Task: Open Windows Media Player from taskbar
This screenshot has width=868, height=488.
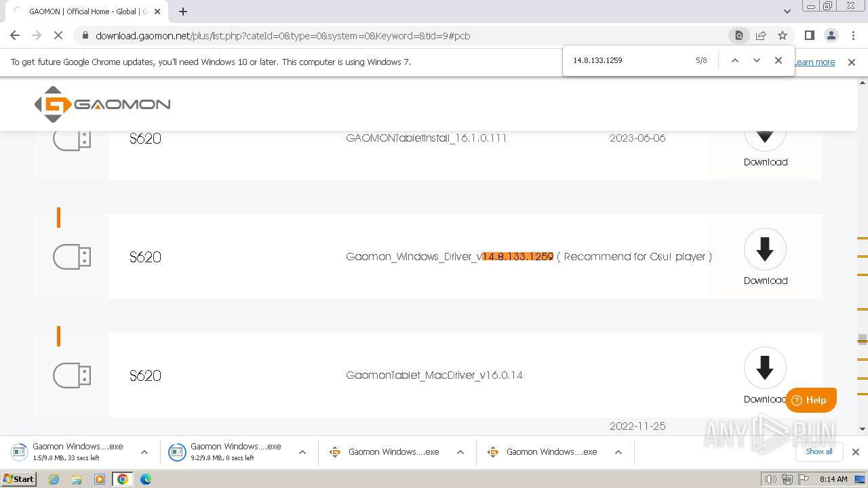Action: tap(100, 479)
